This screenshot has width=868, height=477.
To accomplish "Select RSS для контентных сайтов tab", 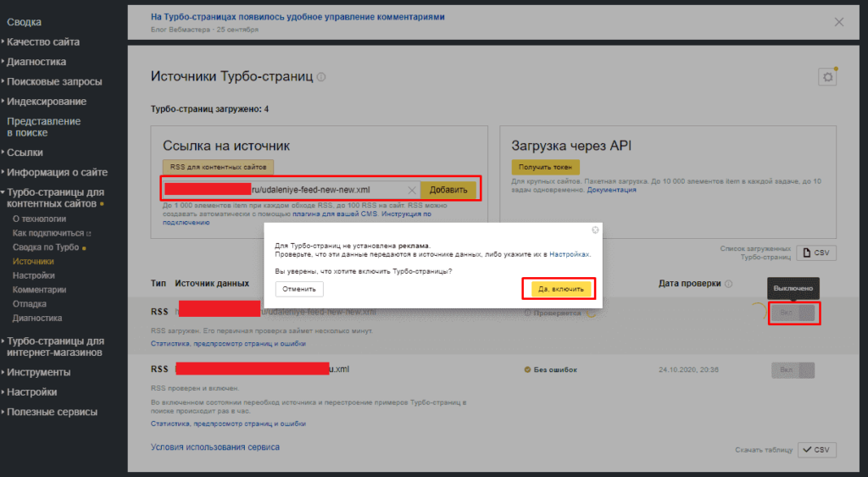I will click(x=218, y=167).
